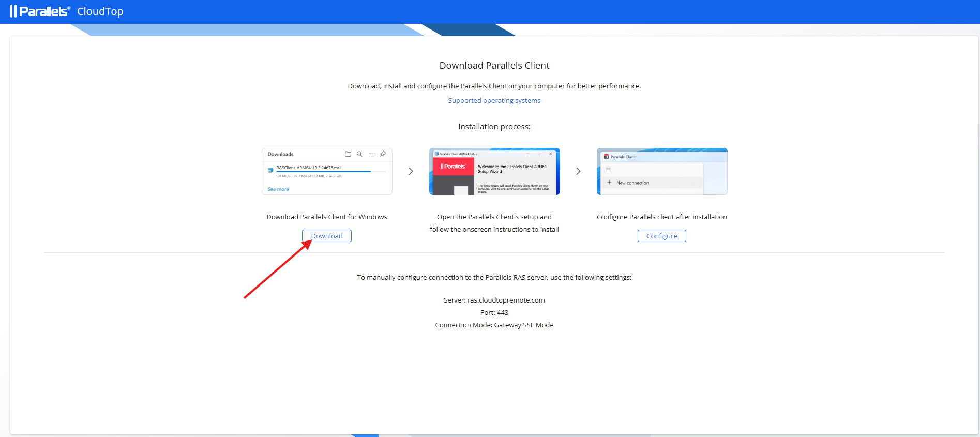Click the CloudTop title in the header
The height and width of the screenshot is (437, 980).
[100, 11]
